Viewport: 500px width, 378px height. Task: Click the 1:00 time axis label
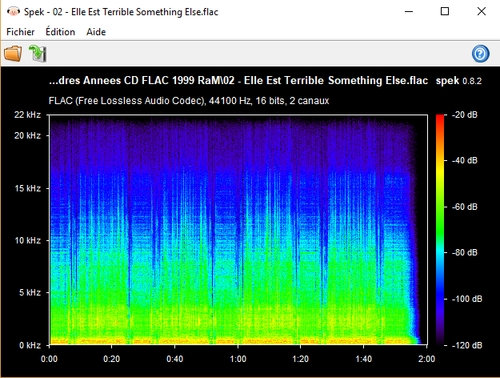pos(238,359)
